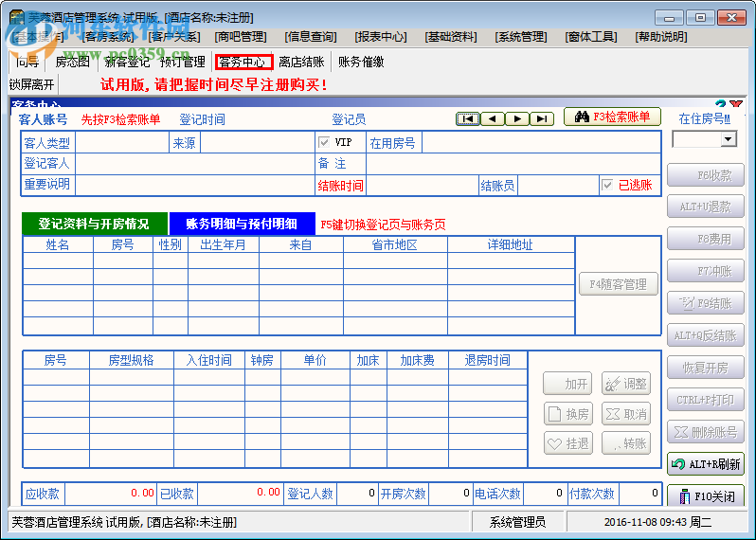The height and width of the screenshot is (540, 756).
Task: Open the 窗体工具 menu
Action: (591, 37)
